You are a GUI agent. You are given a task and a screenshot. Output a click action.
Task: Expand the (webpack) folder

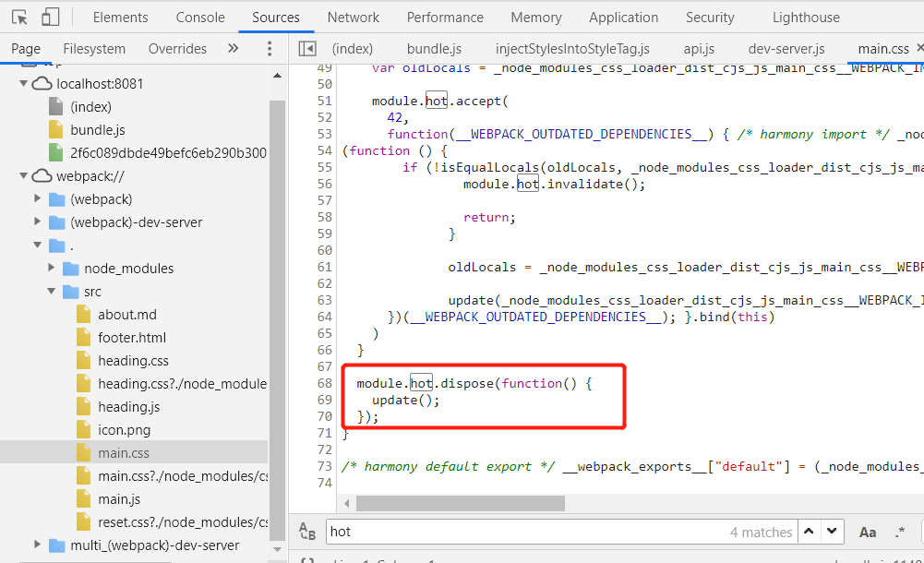coord(37,198)
